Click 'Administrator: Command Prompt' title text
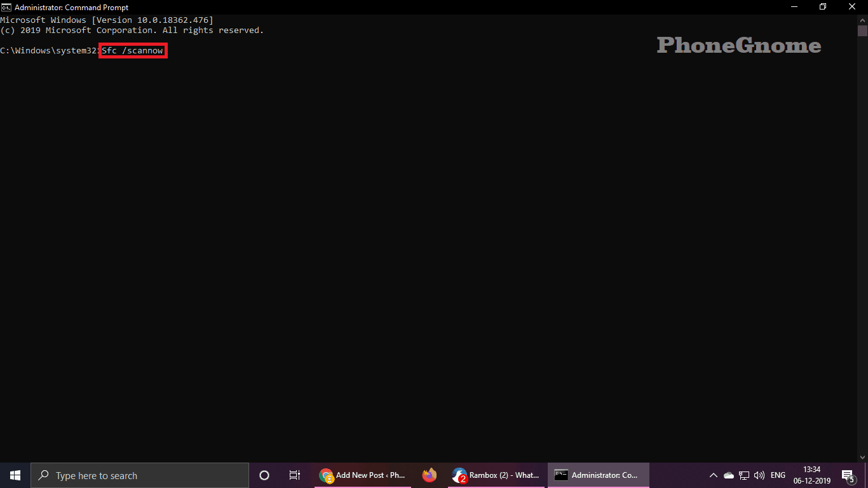Viewport: 868px width, 488px height. pos(71,7)
